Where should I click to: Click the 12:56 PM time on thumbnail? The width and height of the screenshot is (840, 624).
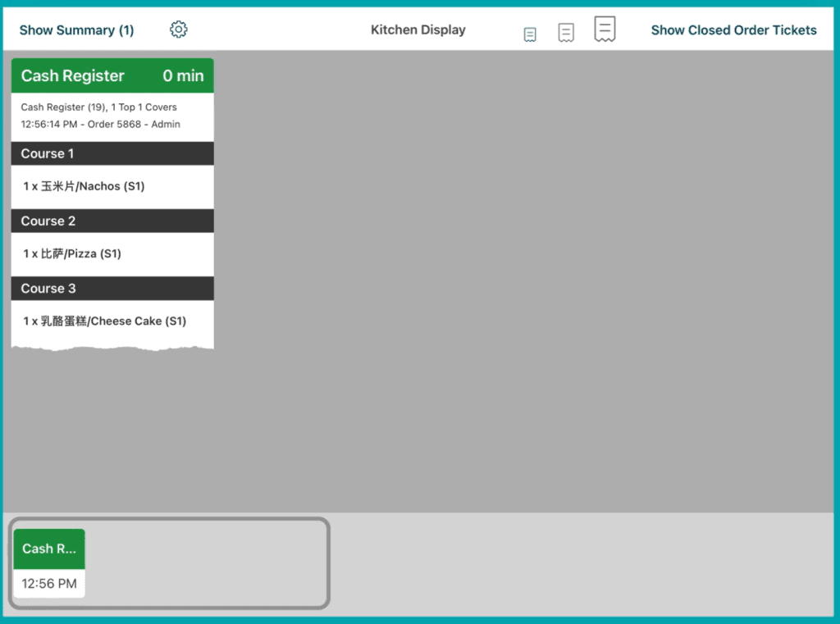(x=49, y=584)
